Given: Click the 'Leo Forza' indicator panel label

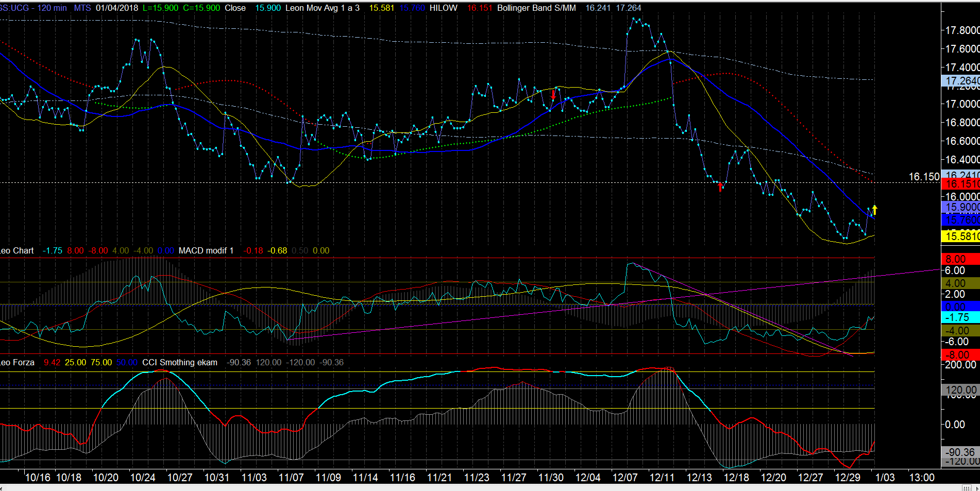Looking at the screenshot, I should [x=17, y=362].
